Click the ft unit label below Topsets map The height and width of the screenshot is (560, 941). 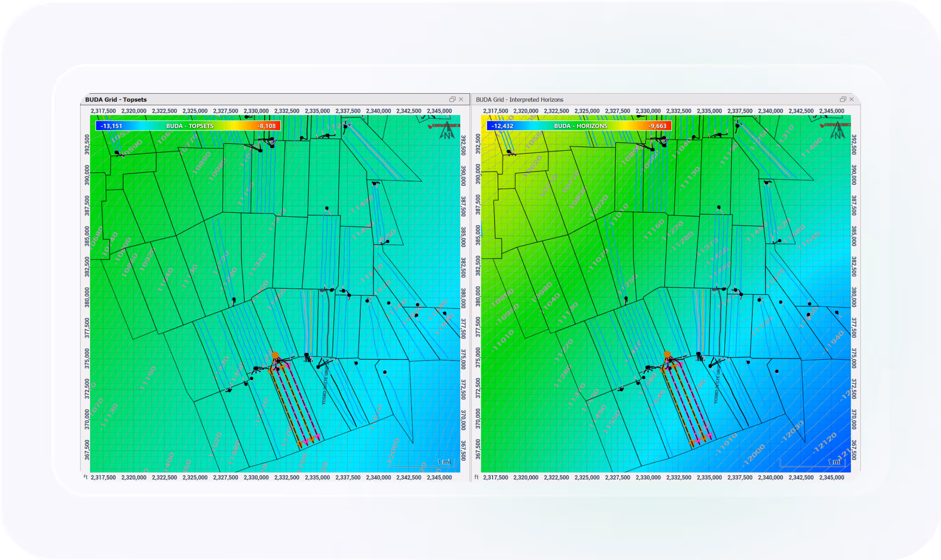pos(86,477)
